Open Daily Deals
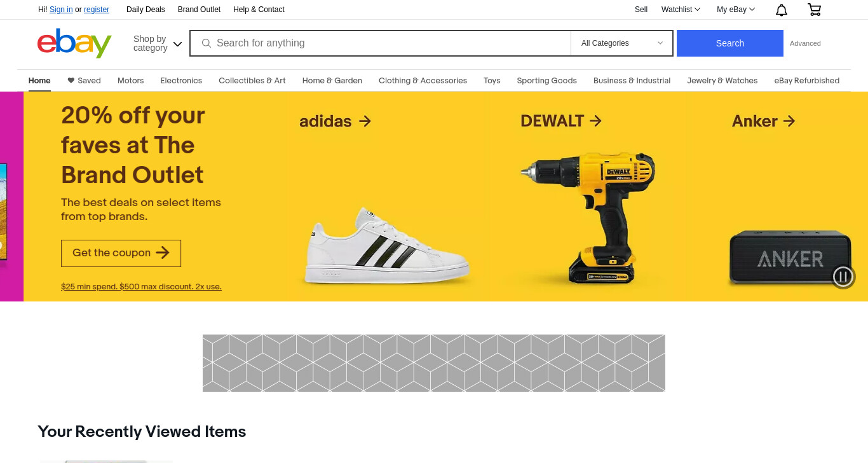Viewport: 868px width, 463px height. tap(146, 10)
